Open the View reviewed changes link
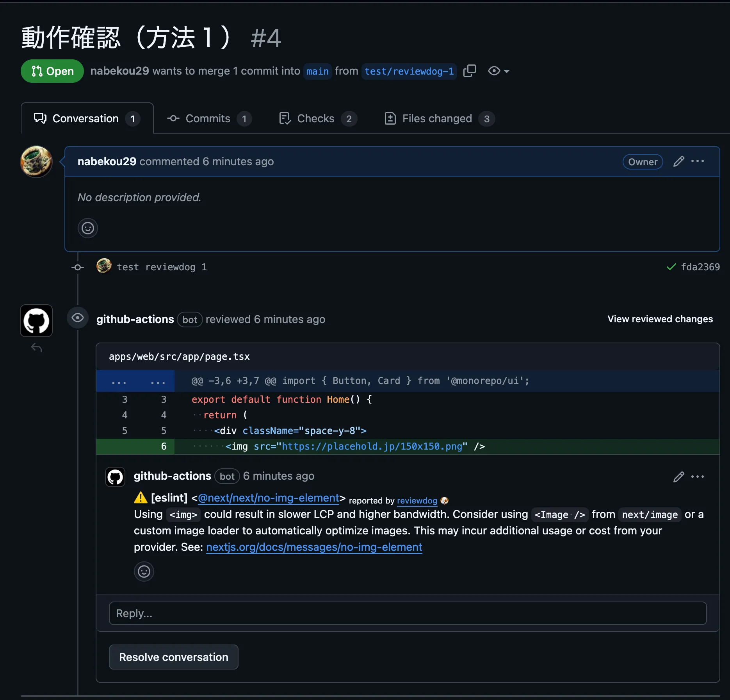The height and width of the screenshot is (700, 730). (x=659, y=319)
